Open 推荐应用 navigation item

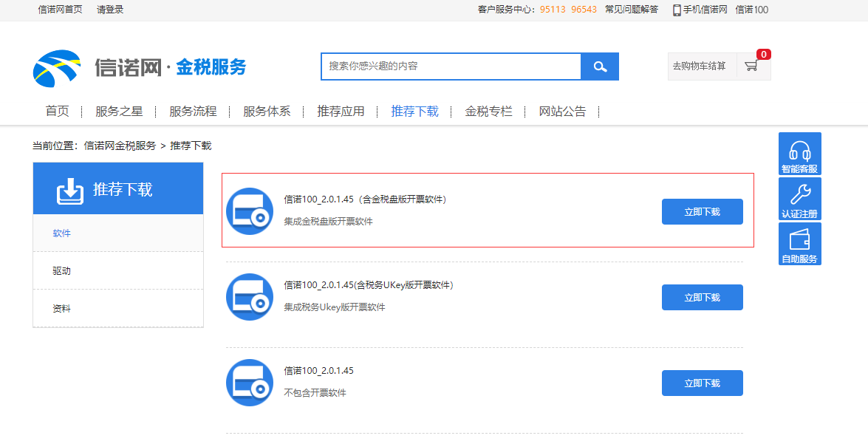click(341, 112)
